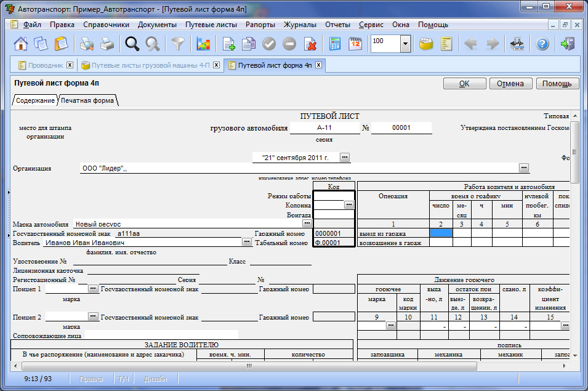Screen dimensions: 588x391
Task: Click the gray checkmark post icon
Action: [269, 44]
